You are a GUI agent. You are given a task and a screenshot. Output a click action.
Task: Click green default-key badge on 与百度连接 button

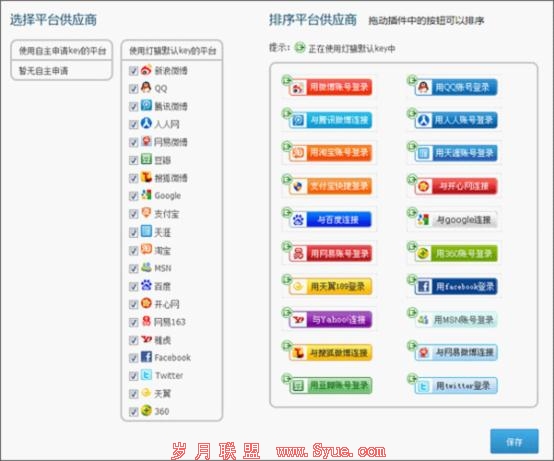286,212
